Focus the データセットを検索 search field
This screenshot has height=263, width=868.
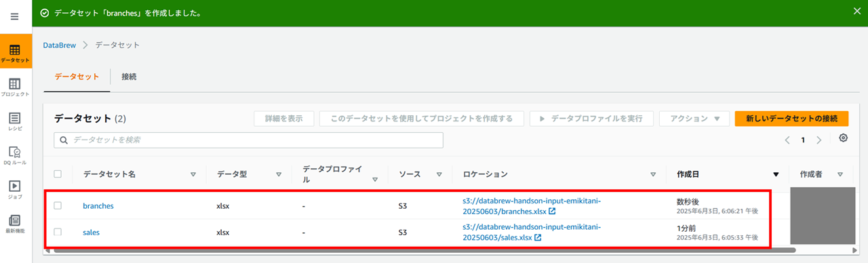pyautogui.click(x=248, y=140)
